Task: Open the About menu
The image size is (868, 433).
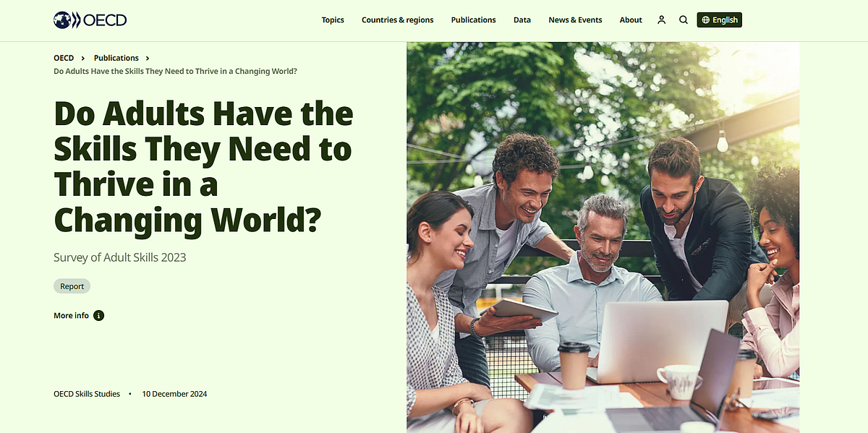Action: pos(631,20)
